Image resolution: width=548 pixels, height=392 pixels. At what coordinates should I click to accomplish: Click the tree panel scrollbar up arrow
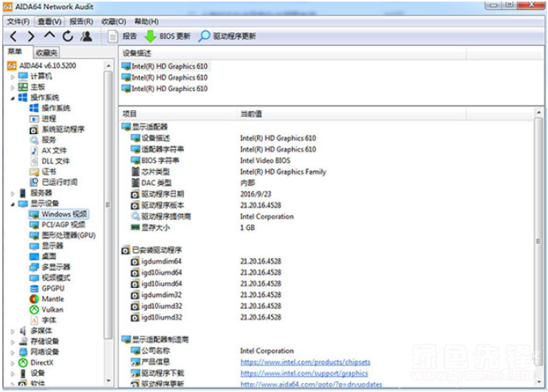(108, 65)
